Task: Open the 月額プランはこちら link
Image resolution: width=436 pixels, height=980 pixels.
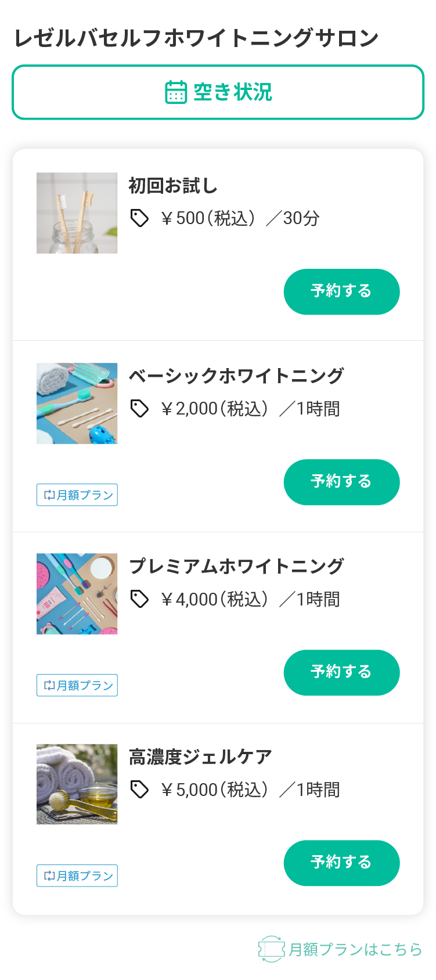Action: pos(355,949)
